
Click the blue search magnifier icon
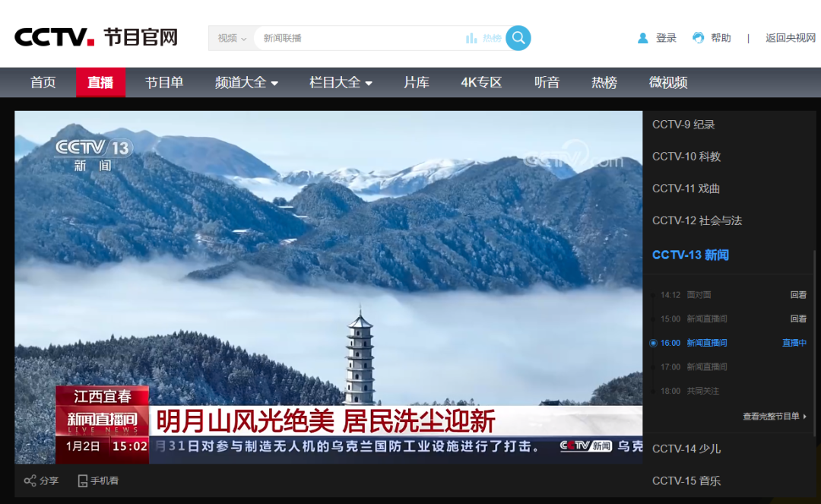click(x=518, y=38)
